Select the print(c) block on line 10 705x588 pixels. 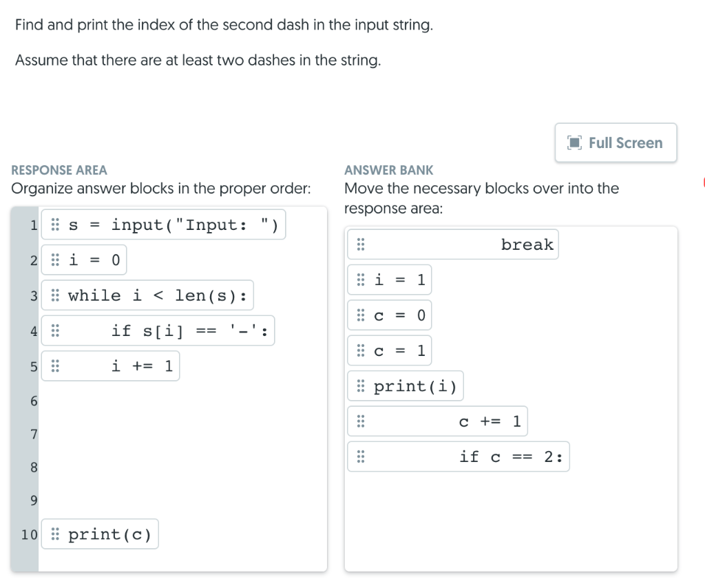[x=99, y=534]
